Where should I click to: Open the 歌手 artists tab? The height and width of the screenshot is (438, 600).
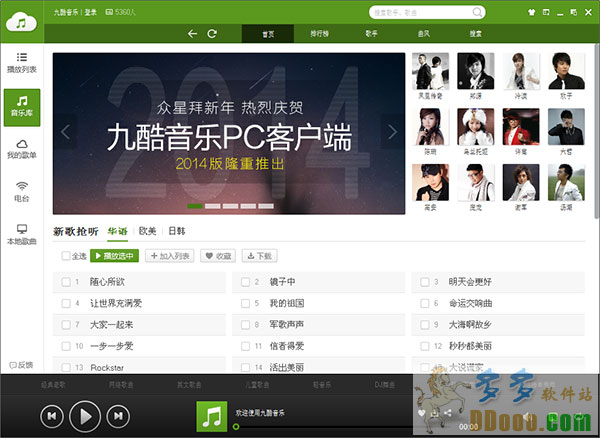point(371,34)
